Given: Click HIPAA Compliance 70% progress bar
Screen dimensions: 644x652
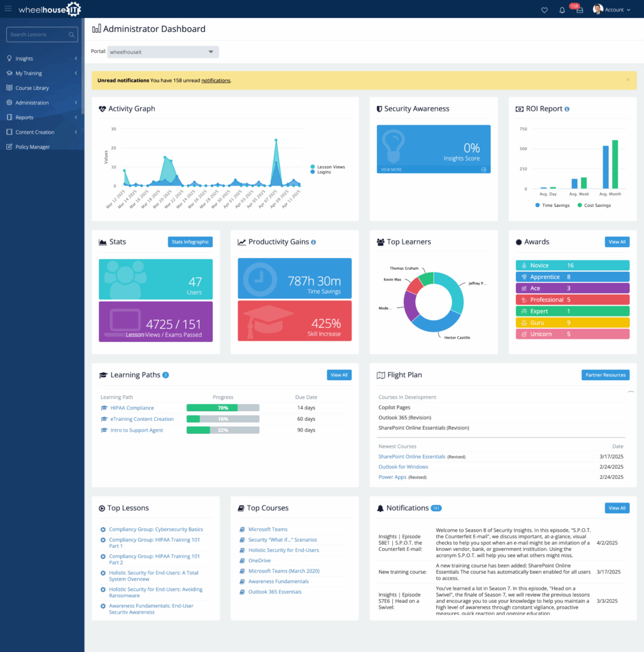Looking at the screenshot, I should [x=223, y=408].
